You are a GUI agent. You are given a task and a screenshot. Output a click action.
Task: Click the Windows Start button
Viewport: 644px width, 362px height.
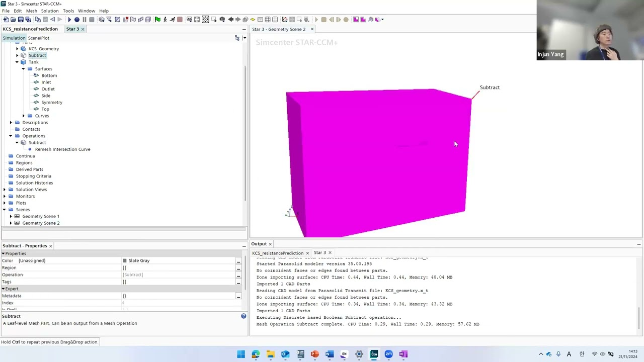click(x=241, y=354)
